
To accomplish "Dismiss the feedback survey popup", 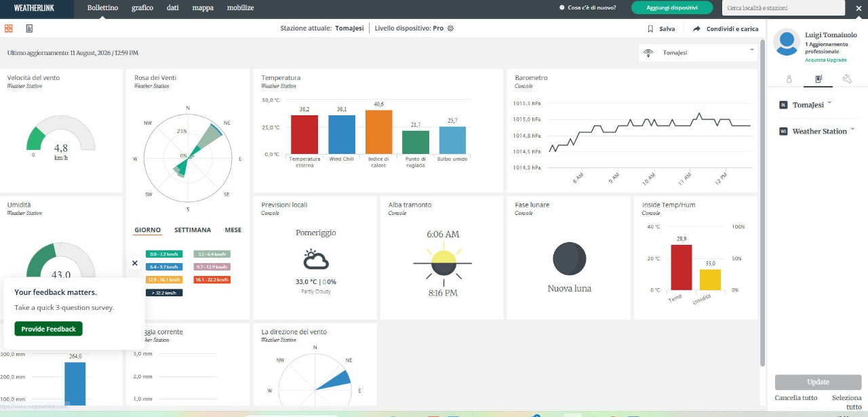I will point(134,263).
